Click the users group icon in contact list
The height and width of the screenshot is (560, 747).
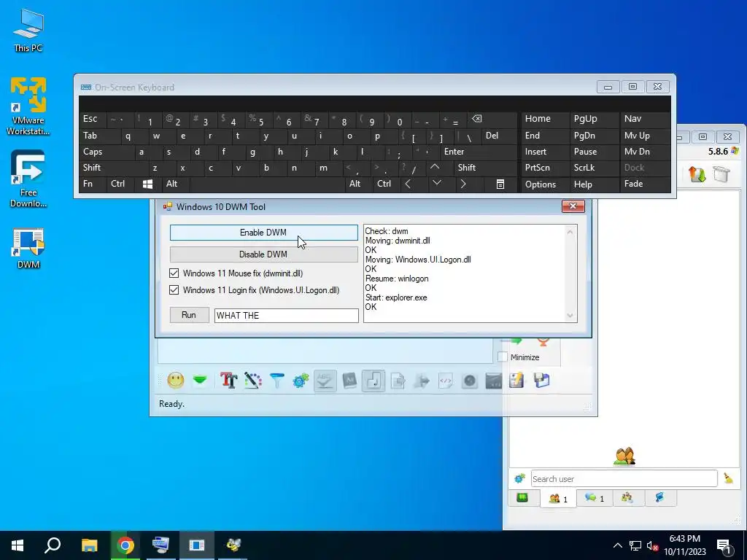[624, 456]
